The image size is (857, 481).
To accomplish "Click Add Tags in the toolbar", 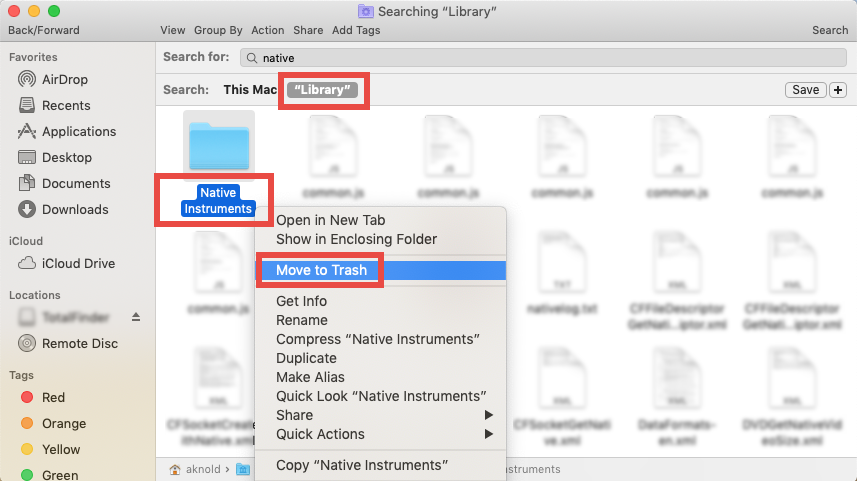I will [x=356, y=31].
